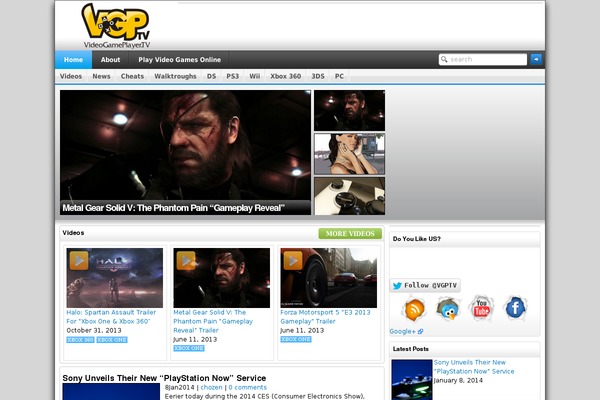Submit search with blue arrow button
This screenshot has width=600, height=400.
536,59
